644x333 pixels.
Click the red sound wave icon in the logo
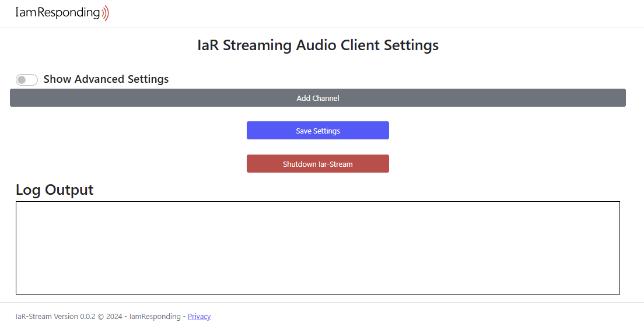click(105, 13)
